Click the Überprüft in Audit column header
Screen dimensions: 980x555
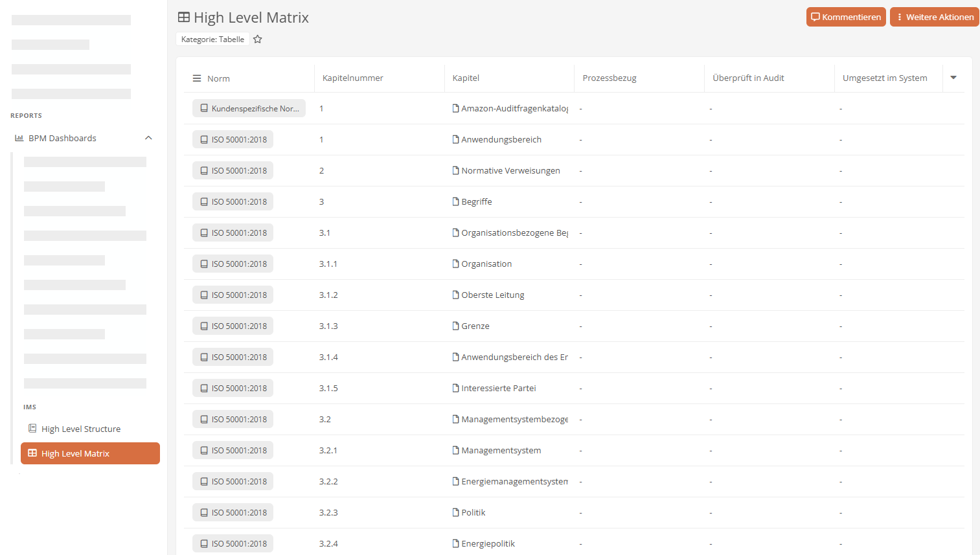coord(748,78)
